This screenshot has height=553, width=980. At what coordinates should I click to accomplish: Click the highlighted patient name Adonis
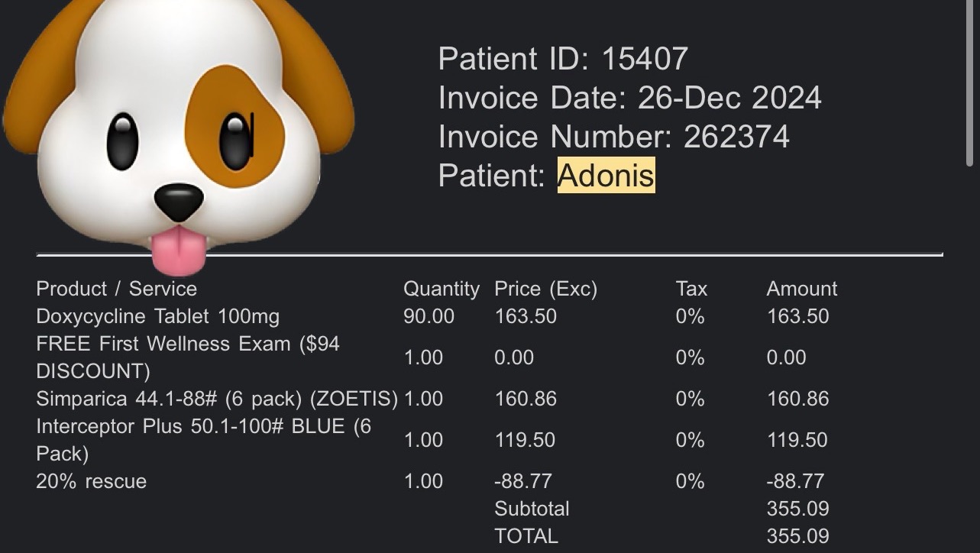pos(606,176)
